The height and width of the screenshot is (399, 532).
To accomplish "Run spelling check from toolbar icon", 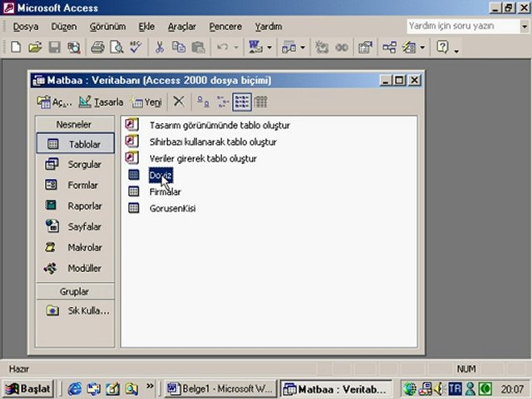I will tap(136, 47).
